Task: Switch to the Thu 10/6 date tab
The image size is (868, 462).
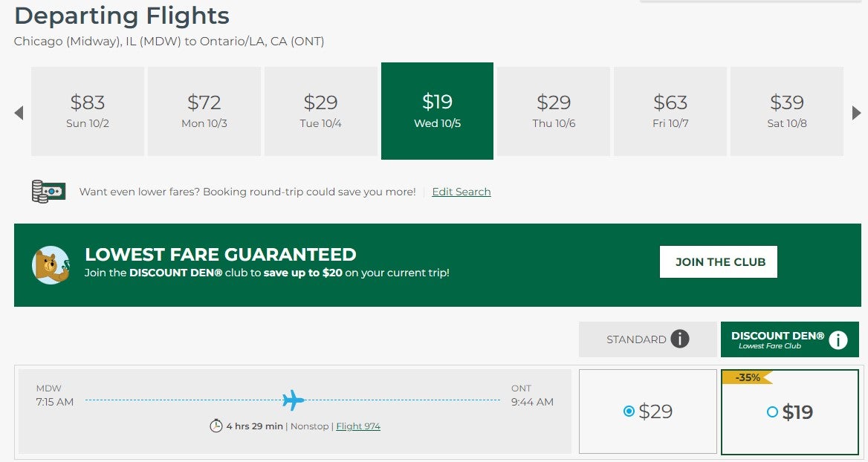Action: tap(553, 111)
